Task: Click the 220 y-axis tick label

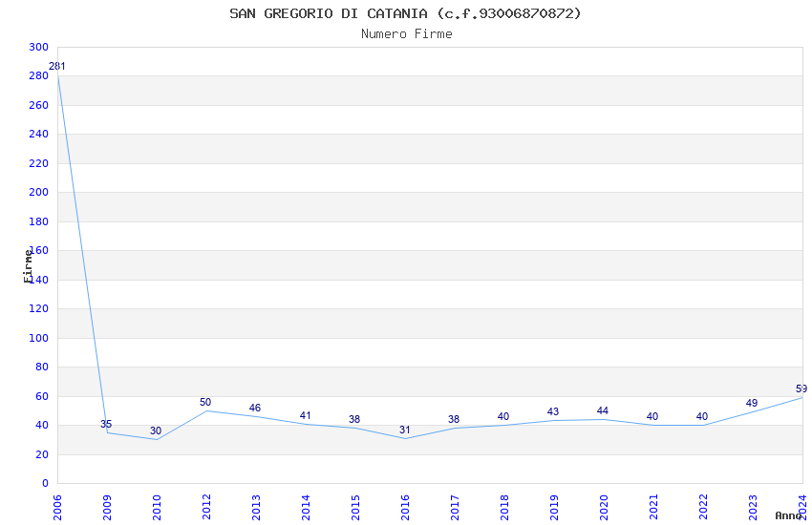Action: point(39,163)
